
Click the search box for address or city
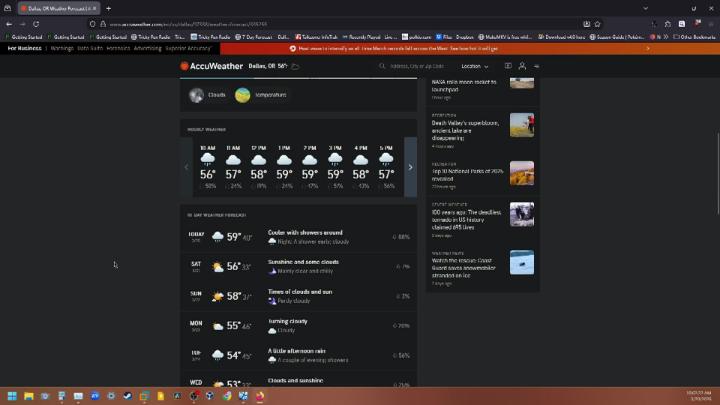click(420, 66)
